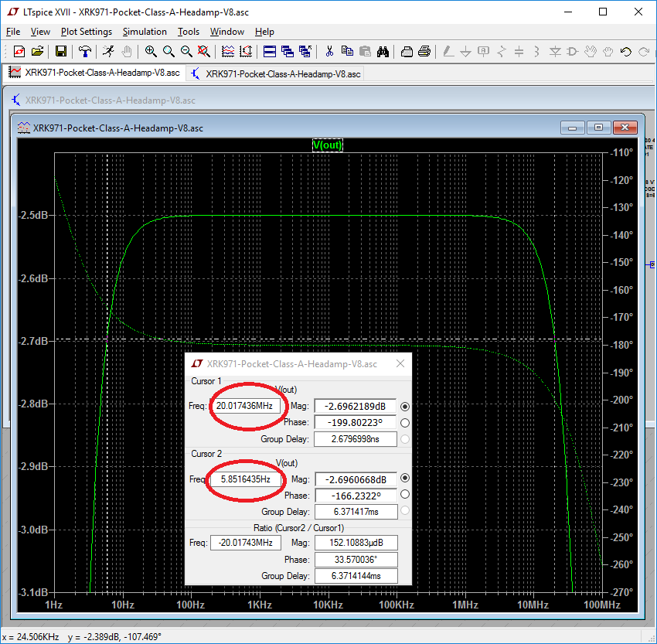Click the Autorange axes icon
This screenshot has width=657, height=644.
coord(246,52)
